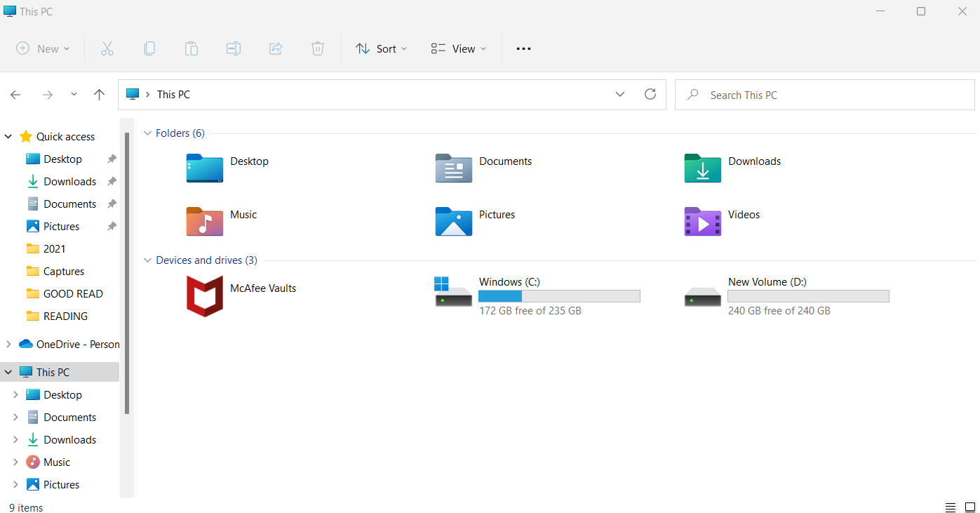Collapse the Folders group
The image size is (980, 513).
[147, 133]
